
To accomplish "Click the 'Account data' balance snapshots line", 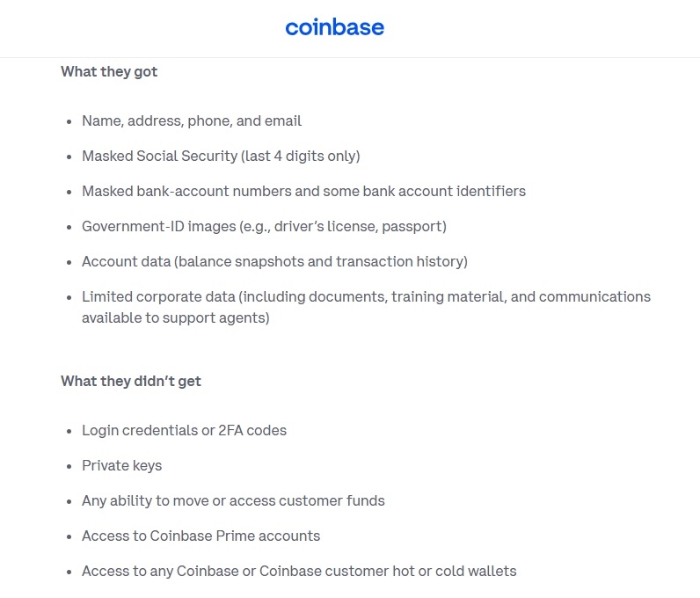I will [x=274, y=261].
